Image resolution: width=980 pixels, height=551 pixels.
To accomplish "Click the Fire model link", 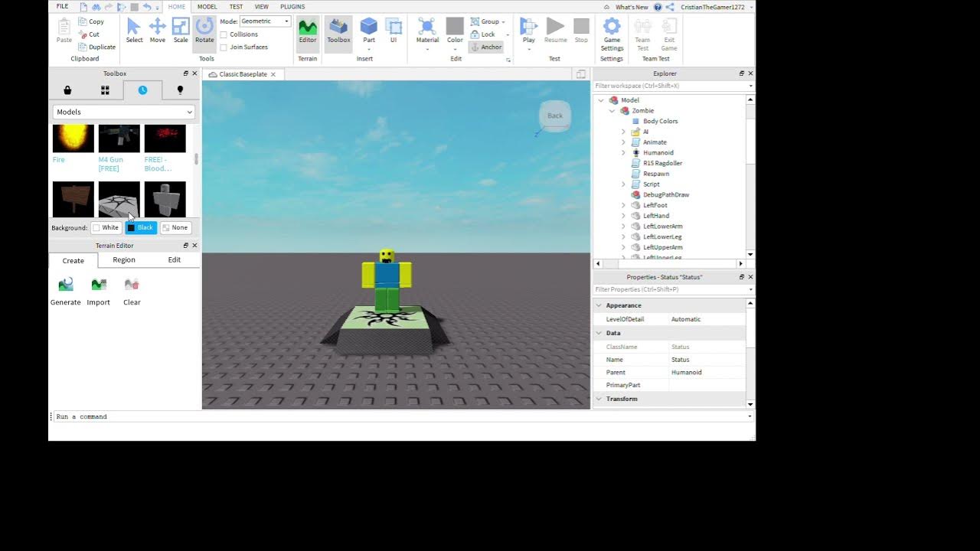I will coord(59,160).
